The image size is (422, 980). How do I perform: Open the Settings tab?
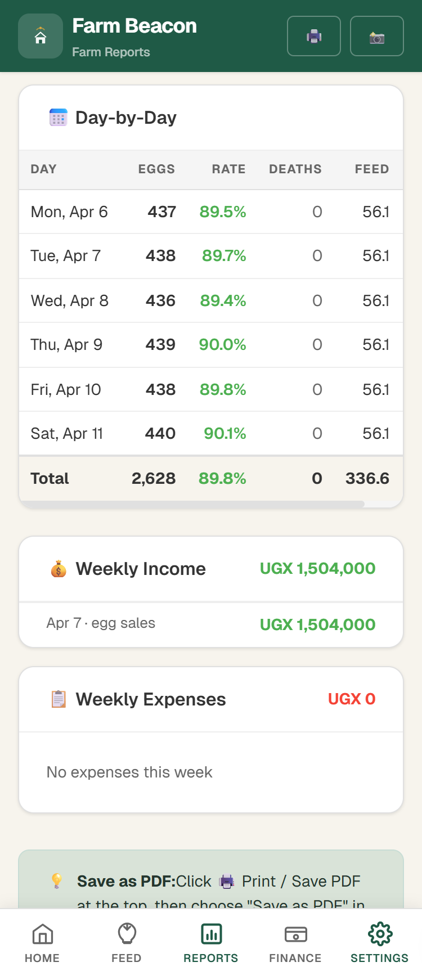380,943
